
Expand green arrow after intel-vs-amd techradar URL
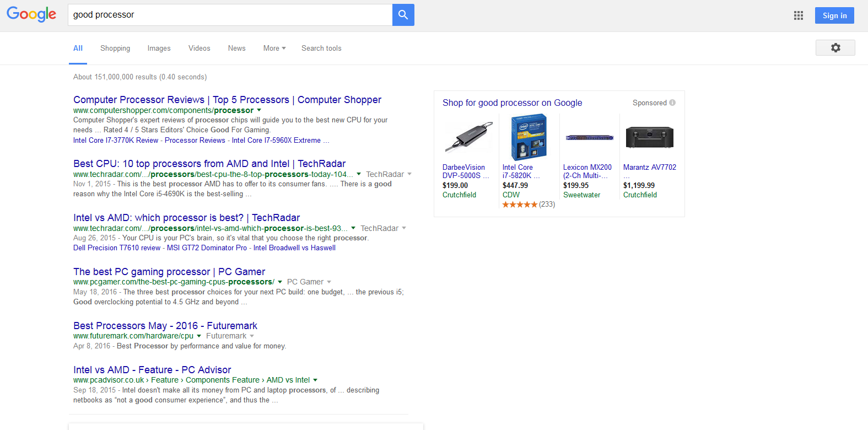pos(353,228)
